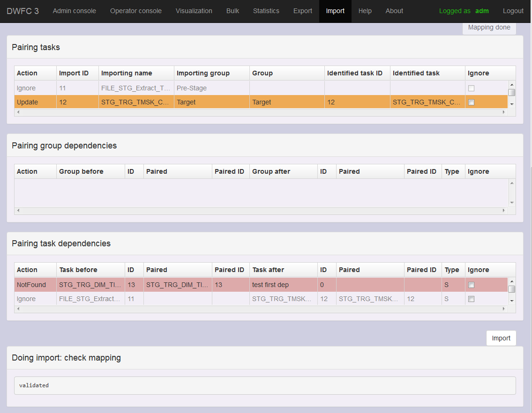The width and height of the screenshot is (532, 413).
Task: Click scroll-down arrow in Pairing task dependencies table
Action: [x=512, y=301]
